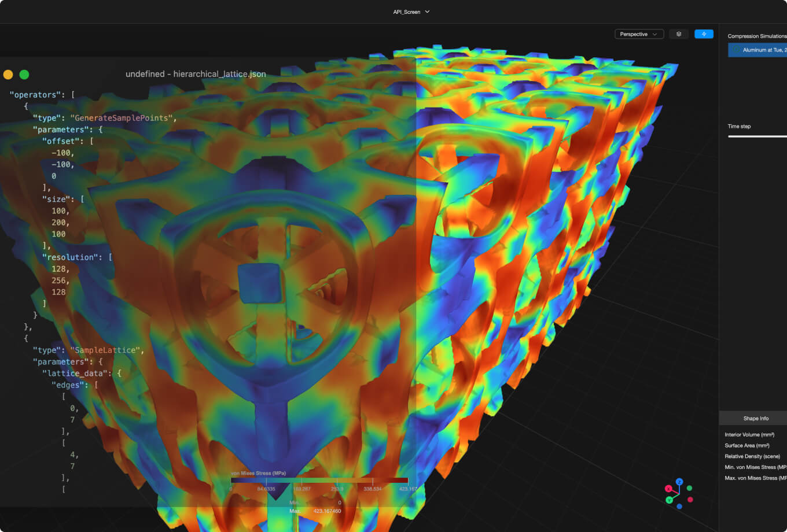Click the Max. von Mises Stress field
This screenshot has width=787, height=532.
pos(755,478)
